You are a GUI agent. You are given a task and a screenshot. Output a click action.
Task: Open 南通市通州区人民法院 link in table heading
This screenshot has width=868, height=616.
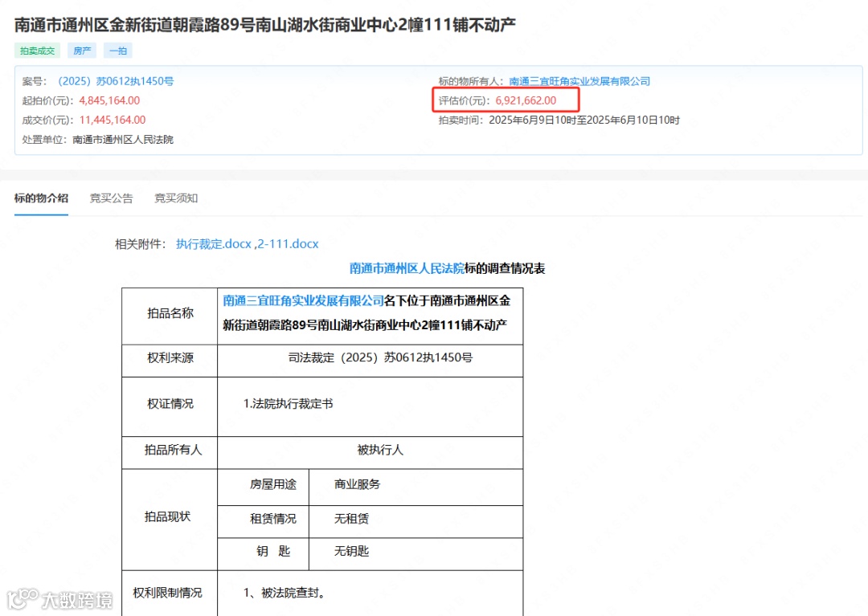pos(407,268)
